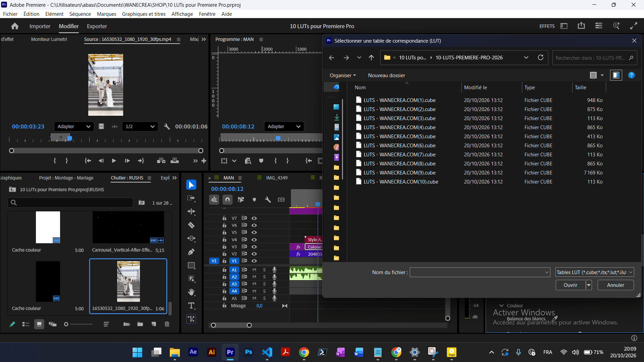Open the Tables LUT file type dropdown
The height and width of the screenshot is (362, 644).
(x=595, y=272)
